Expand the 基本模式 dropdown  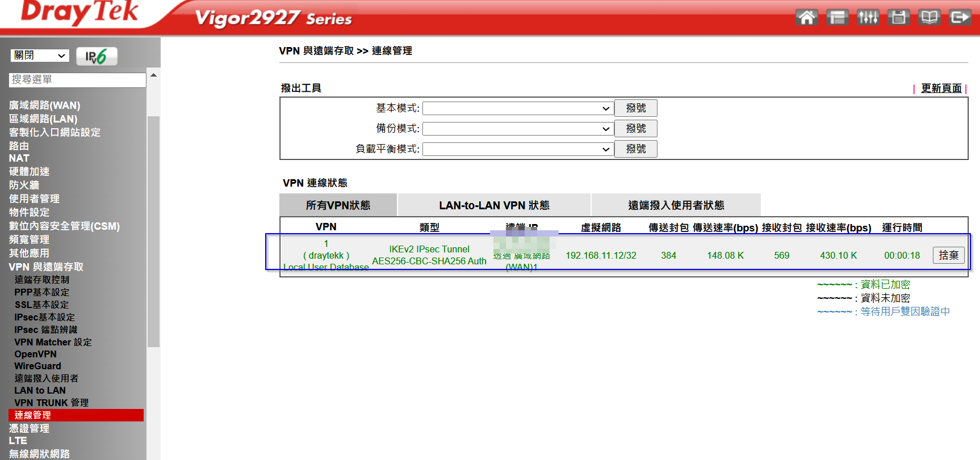click(517, 108)
